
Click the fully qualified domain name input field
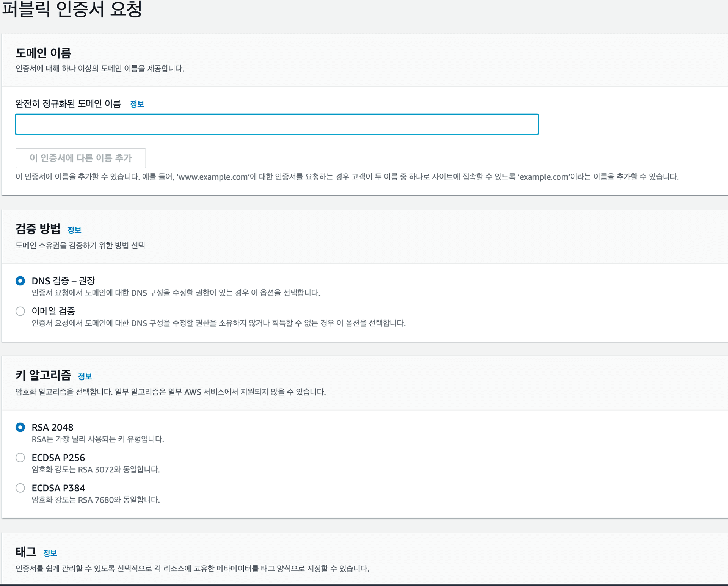(277, 124)
